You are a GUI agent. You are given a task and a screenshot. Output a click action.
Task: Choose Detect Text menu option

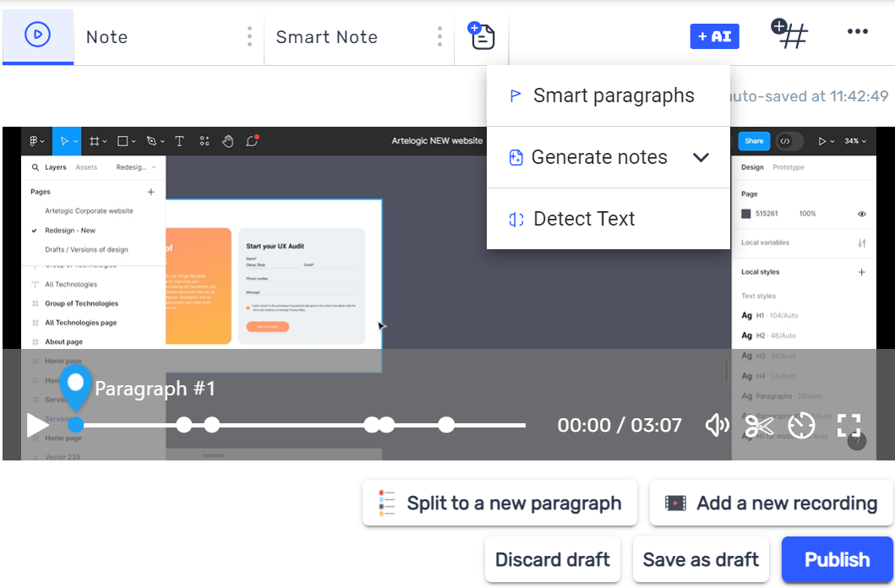click(583, 220)
